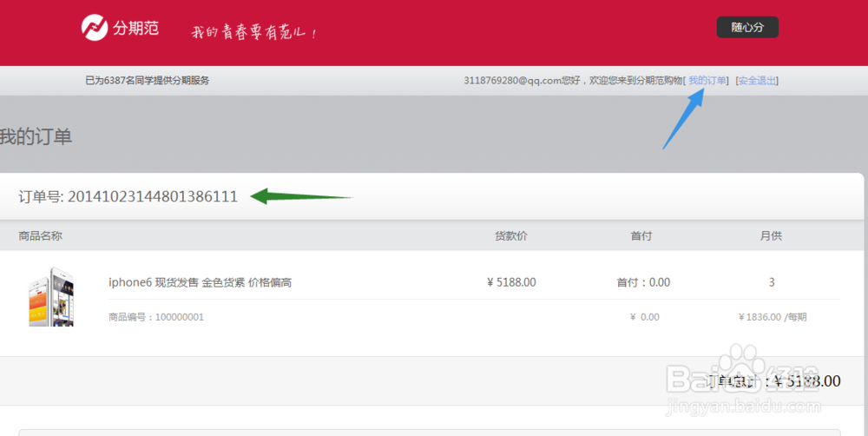Click the 商品名称 column header
The width and height of the screenshot is (868, 436).
click(x=41, y=236)
